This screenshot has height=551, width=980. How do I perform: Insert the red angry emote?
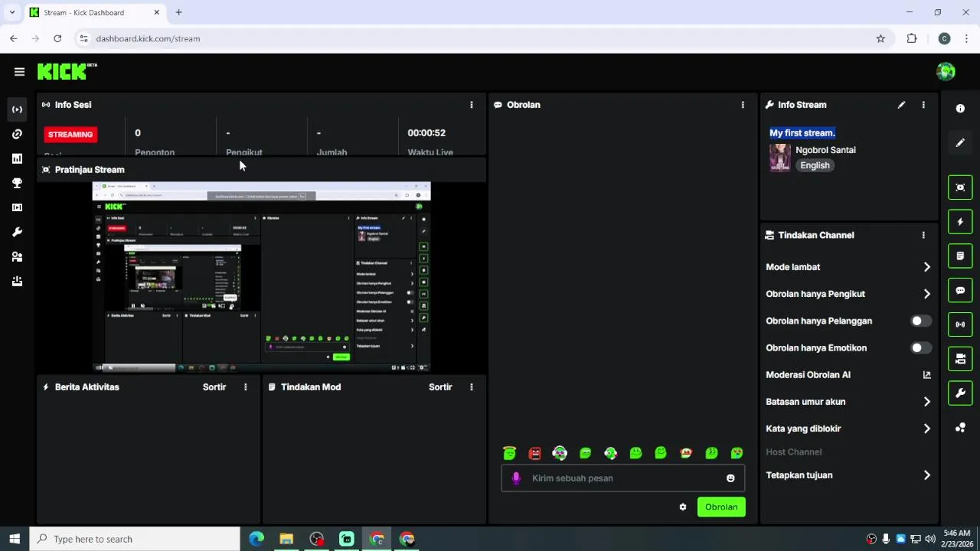pyautogui.click(x=534, y=453)
